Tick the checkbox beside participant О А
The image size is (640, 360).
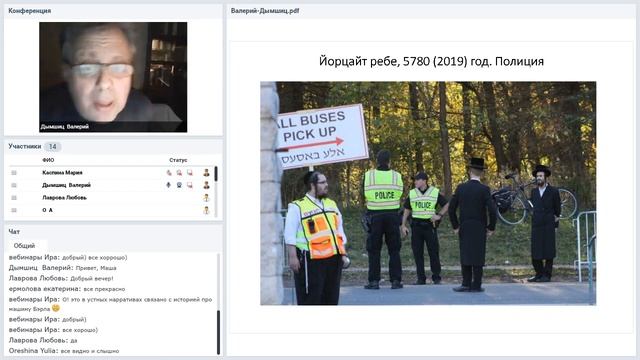pos(14,210)
